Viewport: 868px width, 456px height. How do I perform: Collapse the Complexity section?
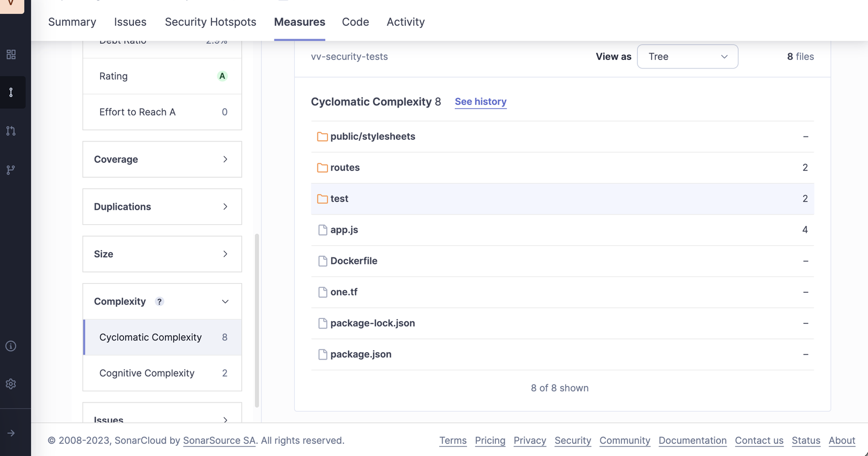click(x=225, y=301)
